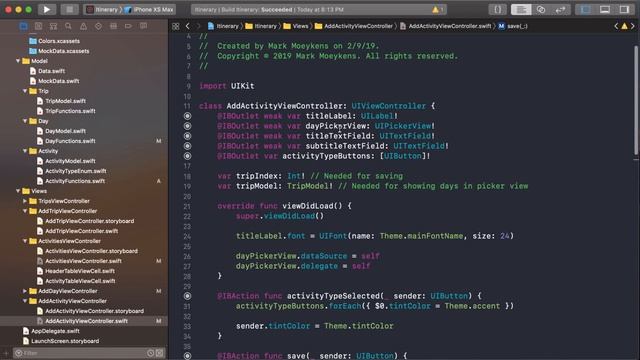Choose the iPhone XS Max run destination
This screenshot has height=360, width=640.
[149, 9]
